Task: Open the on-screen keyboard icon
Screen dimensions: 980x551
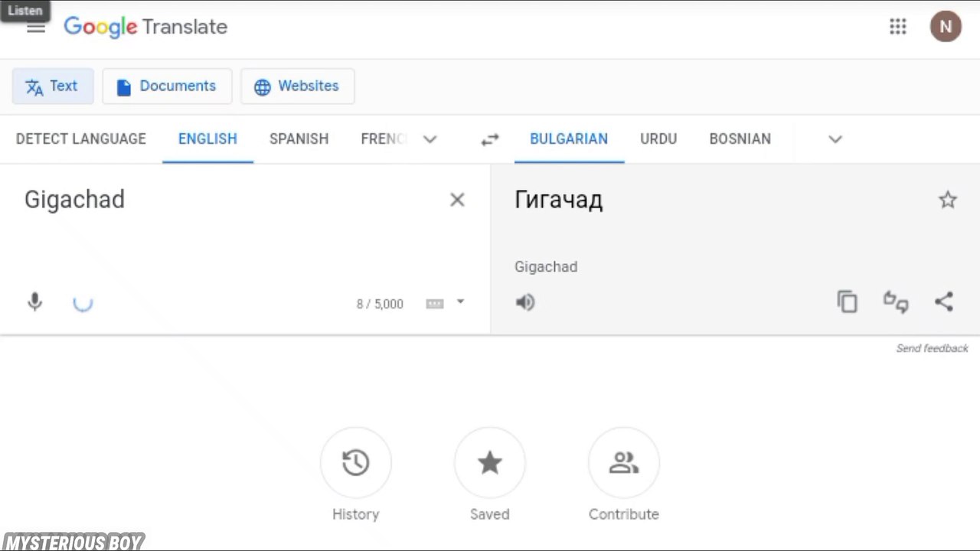Action: click(x=435, y=304)
